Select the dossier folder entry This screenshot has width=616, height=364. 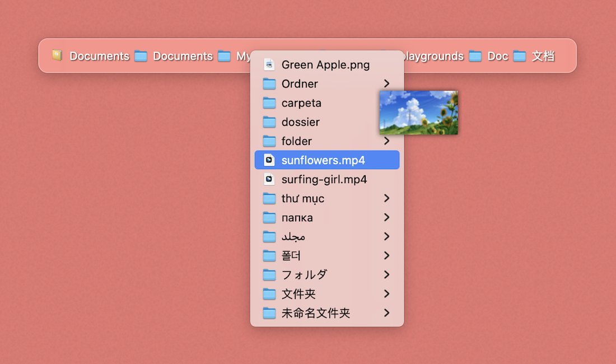click(300, 122)
